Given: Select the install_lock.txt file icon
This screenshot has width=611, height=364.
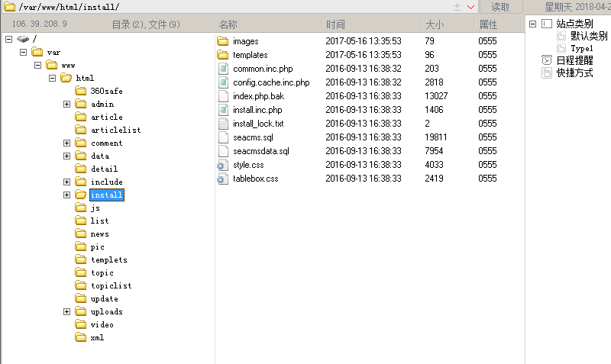Looking at the screenshot, I should click(223, 124).
